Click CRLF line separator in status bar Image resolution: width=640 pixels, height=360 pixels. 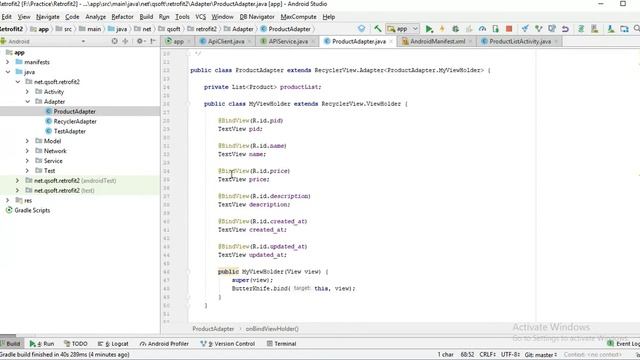(x=488, y=355)
